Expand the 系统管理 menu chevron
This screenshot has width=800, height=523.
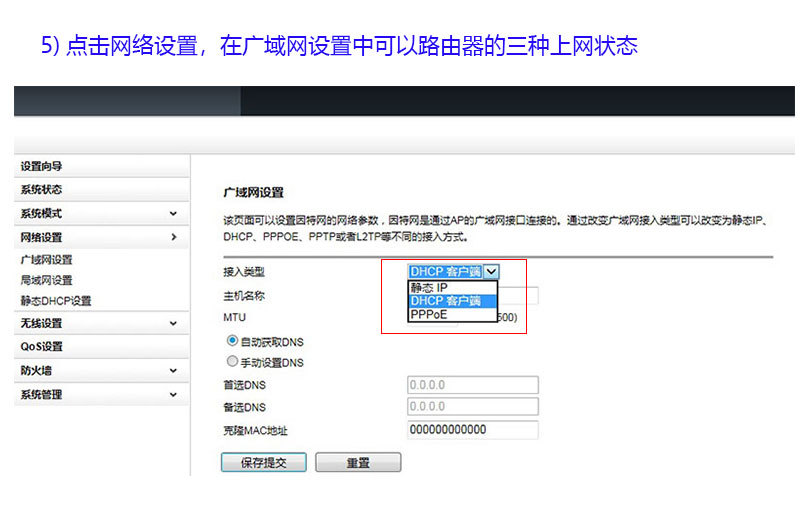(173, 395)
